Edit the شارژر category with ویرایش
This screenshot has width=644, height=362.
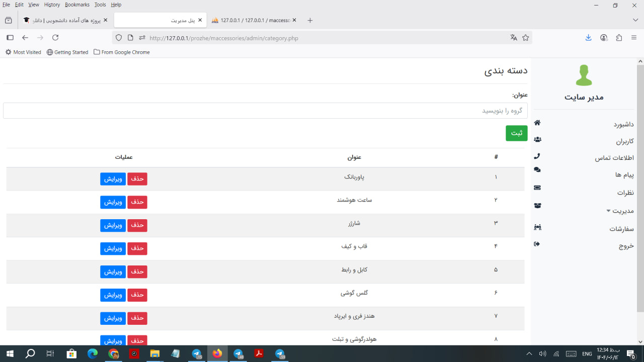coord(113,225)
